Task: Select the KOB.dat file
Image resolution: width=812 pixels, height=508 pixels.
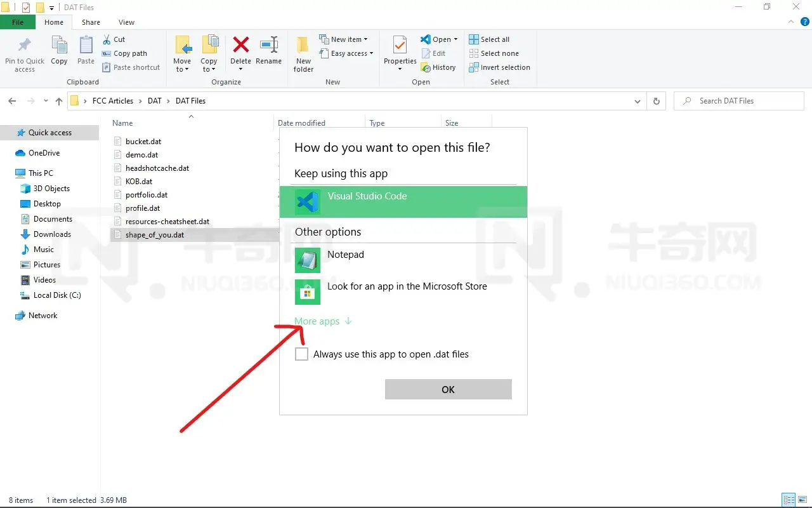Action: 139,182
